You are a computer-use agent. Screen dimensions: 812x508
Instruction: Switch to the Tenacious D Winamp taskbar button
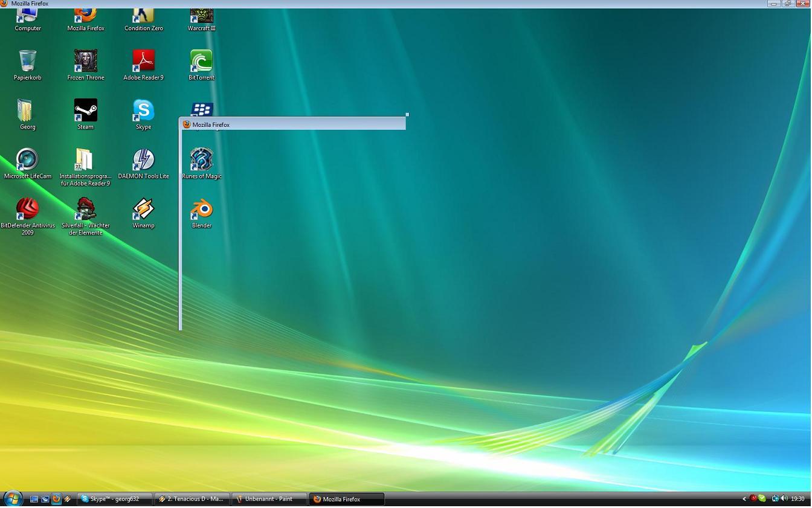pyautogui.click(x=192, y=499)
